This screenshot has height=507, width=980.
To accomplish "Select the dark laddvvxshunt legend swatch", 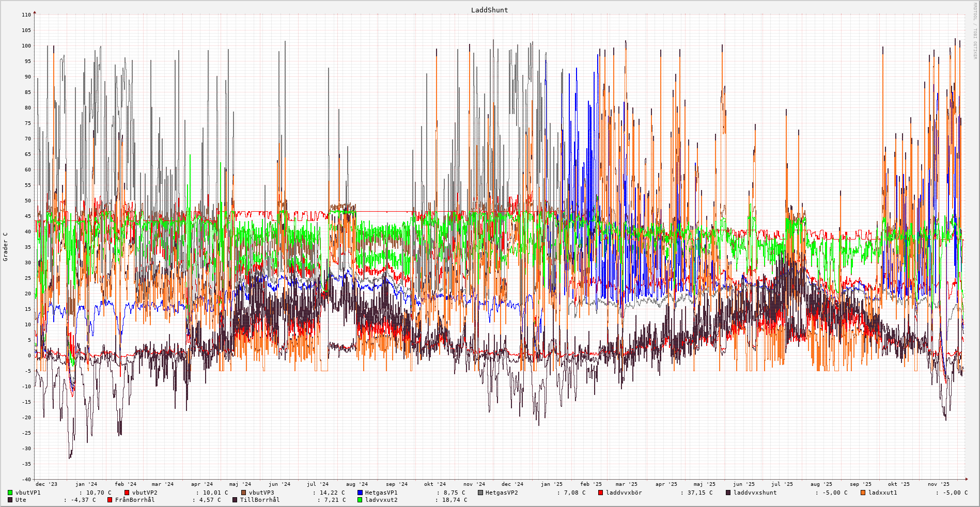I will point(728,493).
